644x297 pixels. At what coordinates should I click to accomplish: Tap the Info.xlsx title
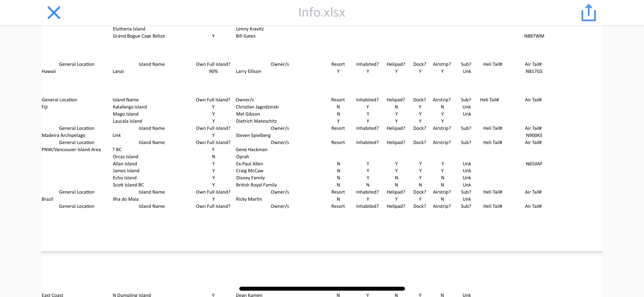coord(322,12)
